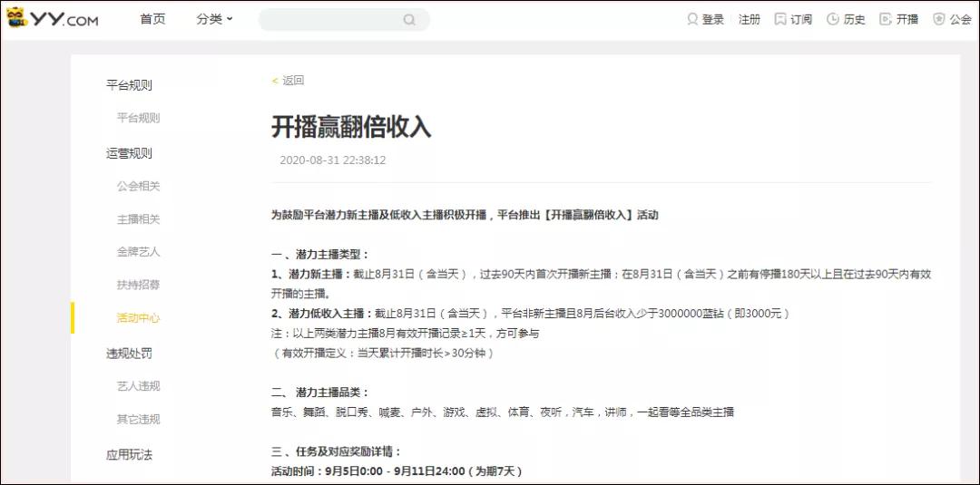Select 平台规则 section heading in sidebar
Image resolution: width=980 pixels, height=485 pixels.
coord(129,85)
